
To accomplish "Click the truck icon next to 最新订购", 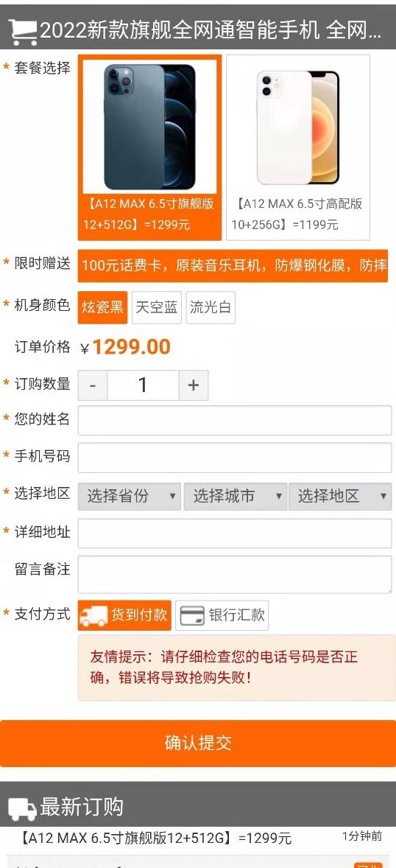I will 22,809.
